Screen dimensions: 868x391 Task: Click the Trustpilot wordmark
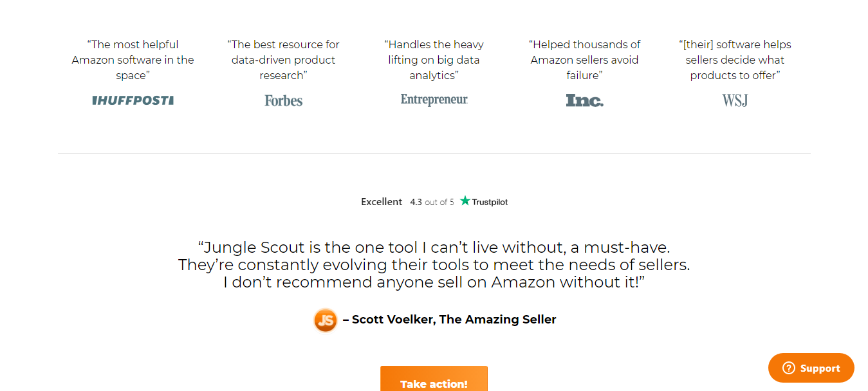490,201
